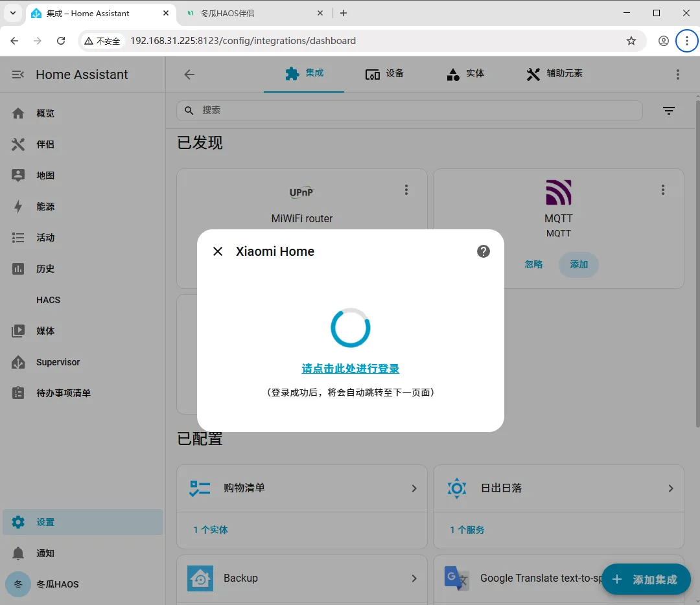The width and height of the screenshot is (700, 605).
Task: Open MQTT card options menu
Action: coord(662,190)
